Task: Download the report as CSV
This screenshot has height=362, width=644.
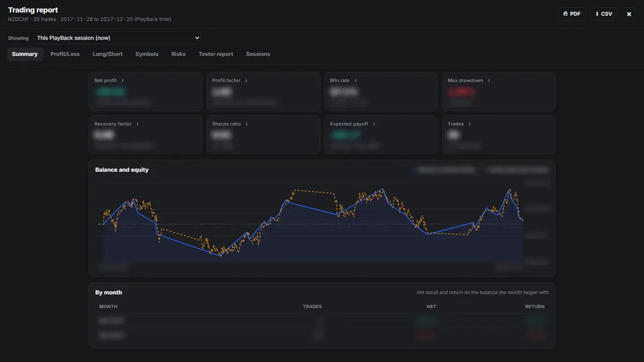Action: (604, 14)
